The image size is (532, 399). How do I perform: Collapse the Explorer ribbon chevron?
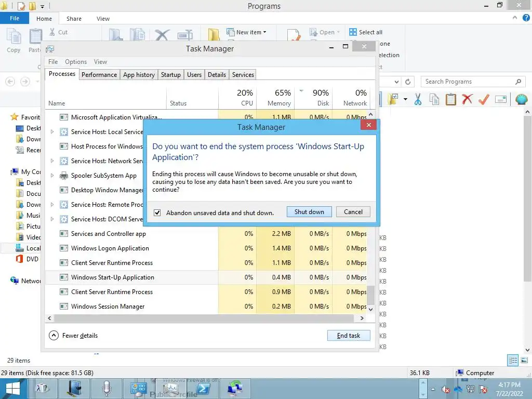click(515, 18)
